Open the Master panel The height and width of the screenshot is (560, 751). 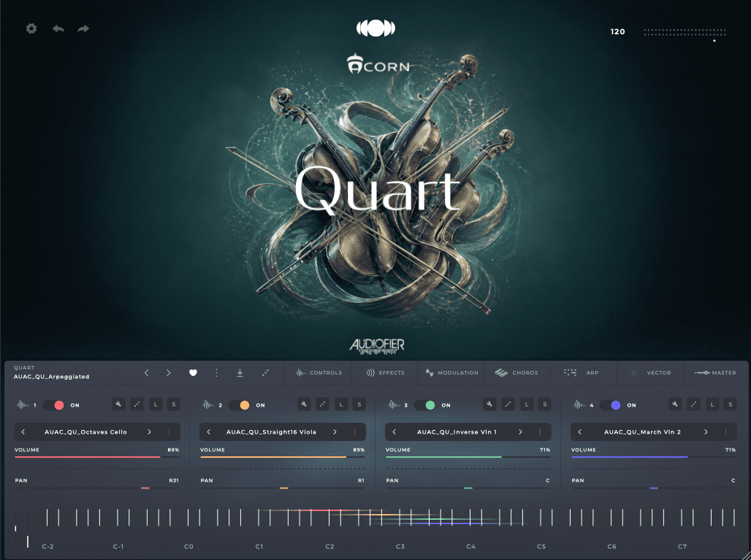715,372
